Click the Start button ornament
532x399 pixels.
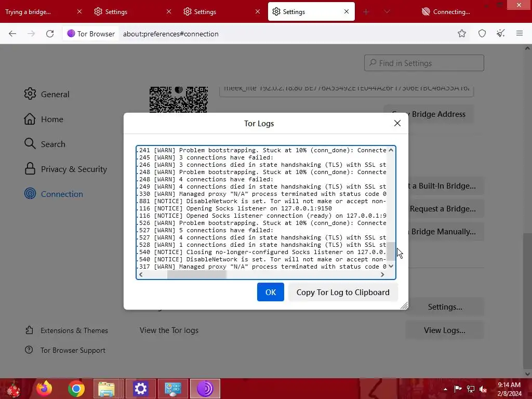pyautogui.click(x=14, y=389)
